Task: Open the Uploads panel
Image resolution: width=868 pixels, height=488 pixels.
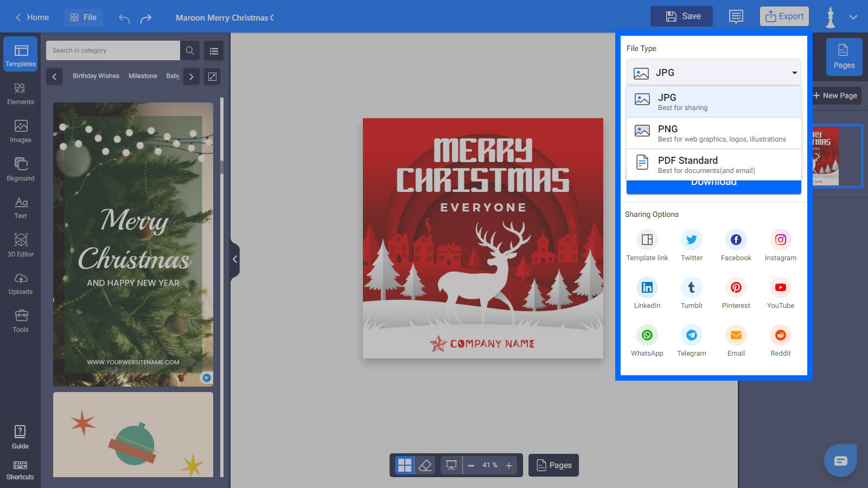Action: [x=20, y=282]
